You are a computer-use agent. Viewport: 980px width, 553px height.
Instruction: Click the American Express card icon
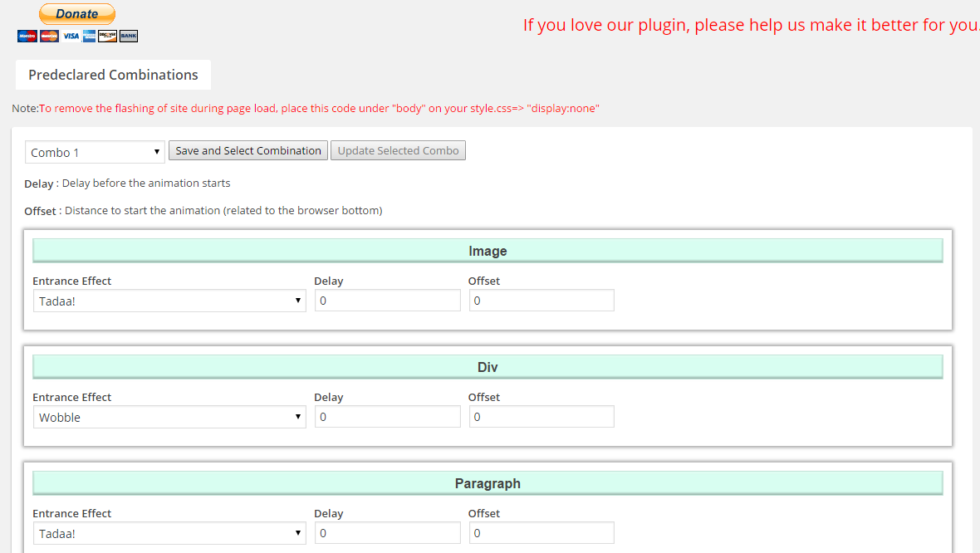[x=90, y=37]
